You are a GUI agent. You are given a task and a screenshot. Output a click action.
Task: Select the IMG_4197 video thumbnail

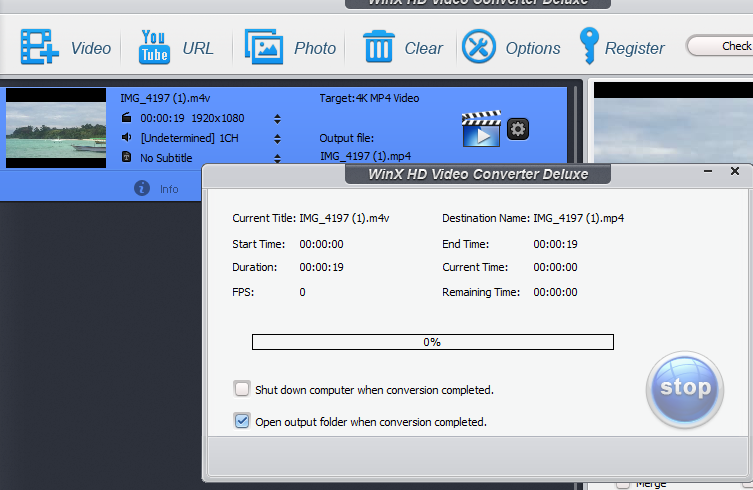click(x=56, y=128)
